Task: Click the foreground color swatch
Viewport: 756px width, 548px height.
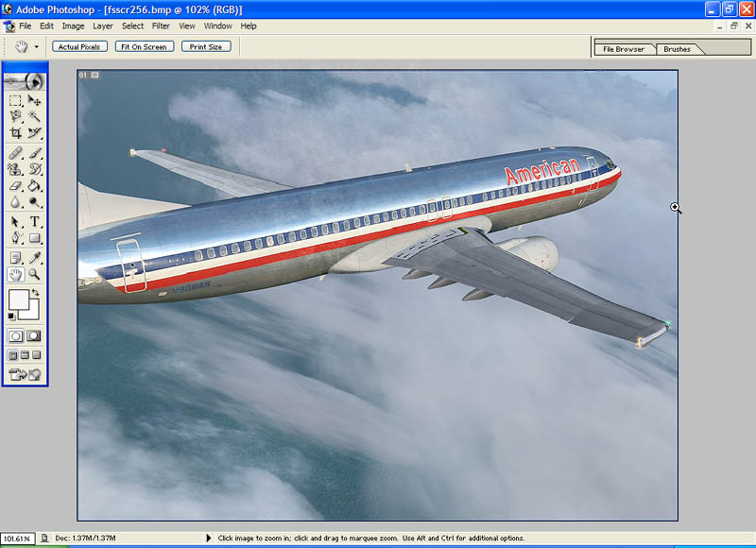Action: coord(17,300)
